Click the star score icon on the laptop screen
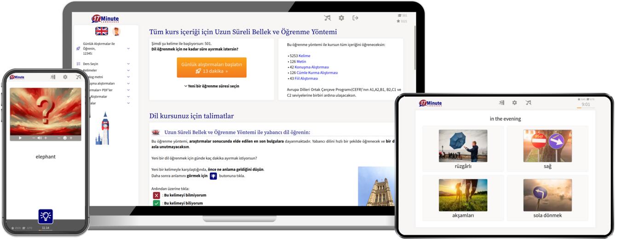 tap(398, 21)
